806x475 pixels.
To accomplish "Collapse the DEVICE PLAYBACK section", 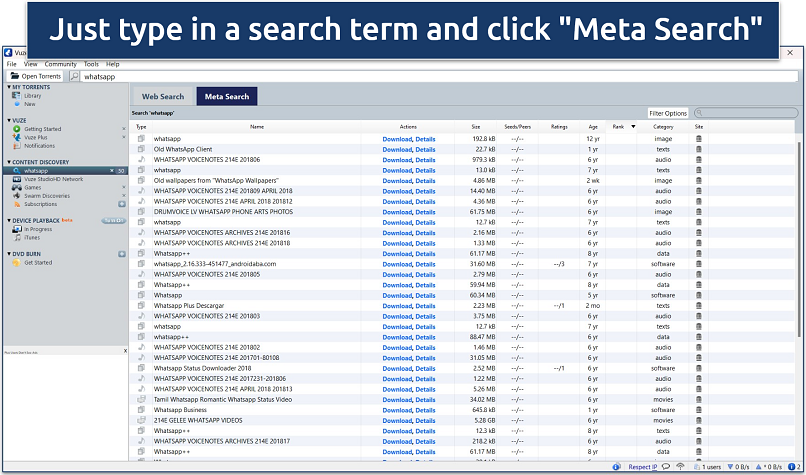I will tap(9, 221).
